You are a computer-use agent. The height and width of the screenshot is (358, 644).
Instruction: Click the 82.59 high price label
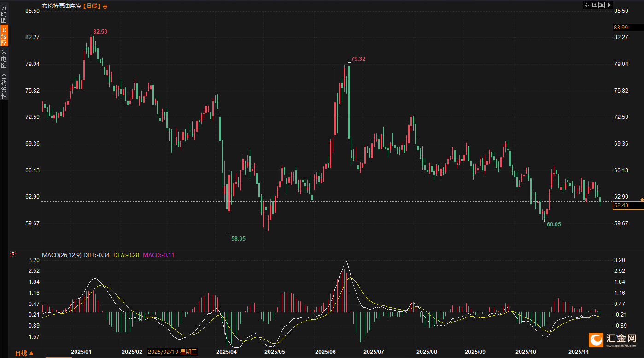(x=100, y=32)
